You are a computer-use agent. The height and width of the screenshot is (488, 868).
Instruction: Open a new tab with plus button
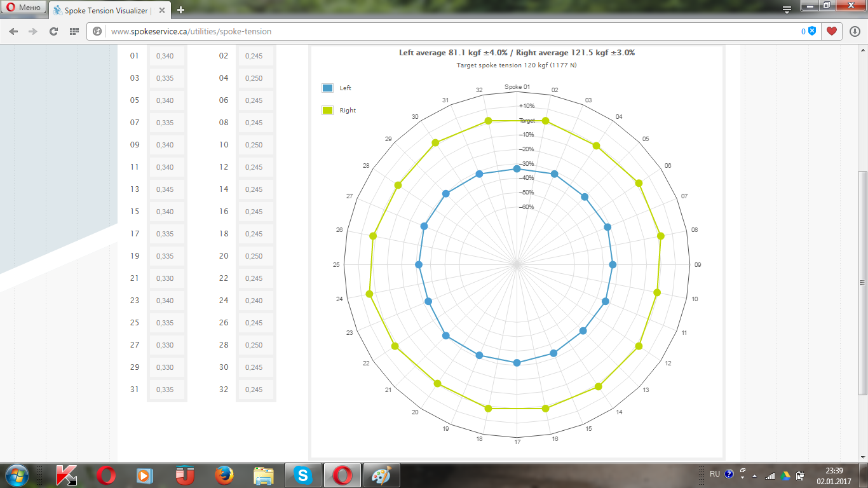[181, 10]
